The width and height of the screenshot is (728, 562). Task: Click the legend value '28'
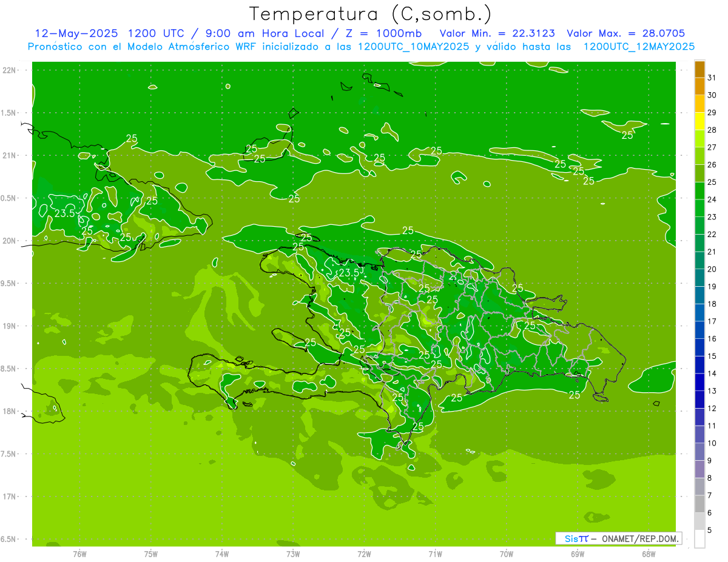[712, 130]
